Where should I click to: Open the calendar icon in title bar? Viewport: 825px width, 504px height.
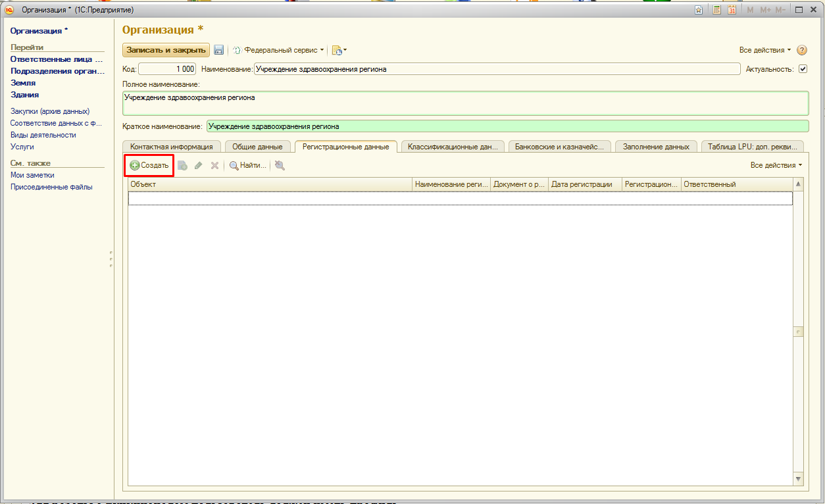(731, 10)
